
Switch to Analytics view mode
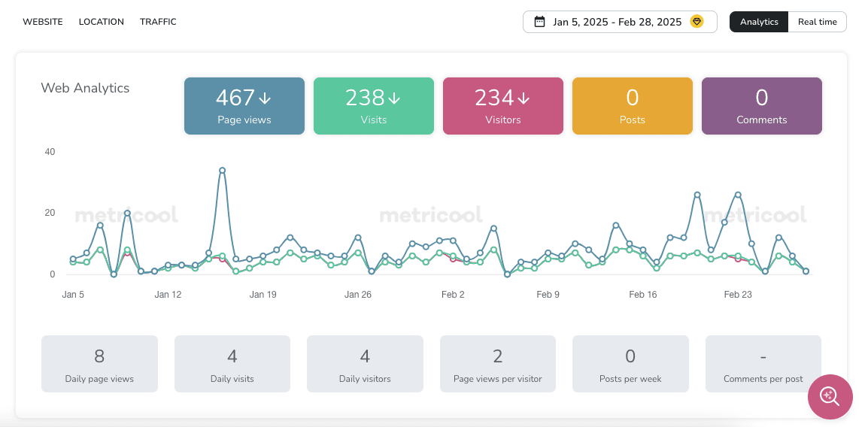[758, 22]
